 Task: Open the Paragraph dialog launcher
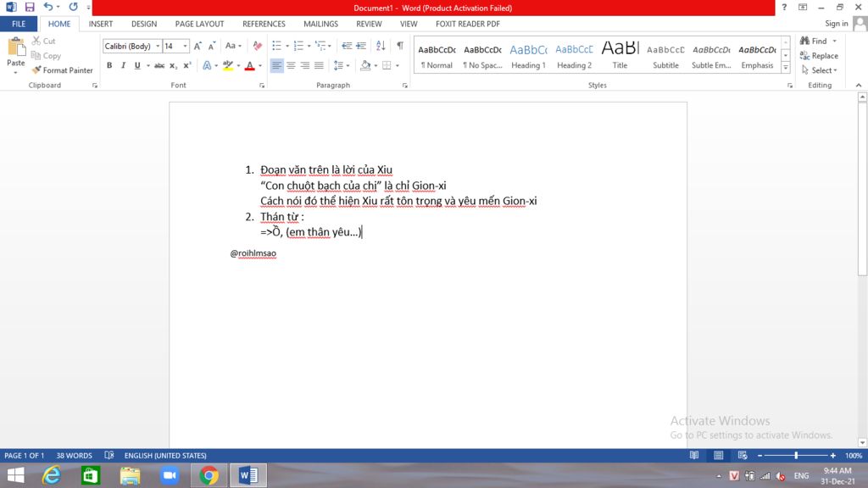coord(404,86)
